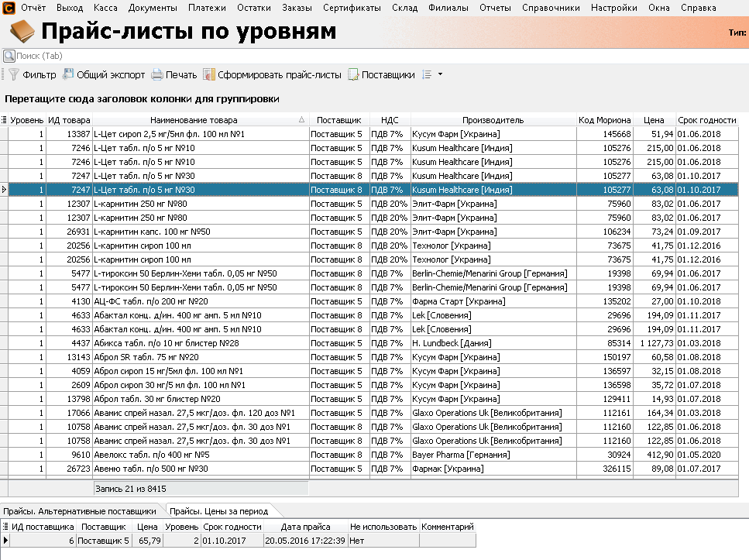Click the Общий экспорт floppy disk icon

(68, 75)
